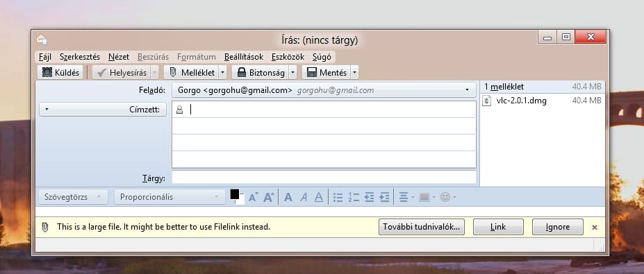Toggle underline text formatting
The width and height of the screenshot is (644, 274).
coord(319,197)
